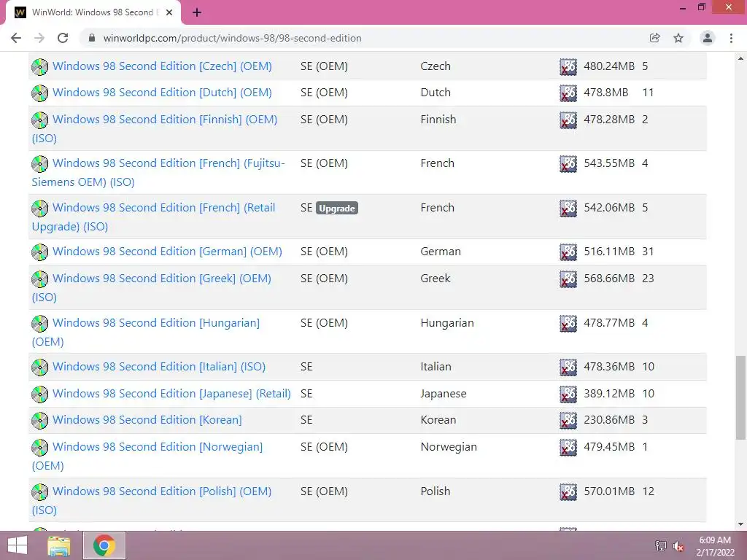Click the x86 icon in the Greek row
Screen dimensions: 747x560
(568, 279)
